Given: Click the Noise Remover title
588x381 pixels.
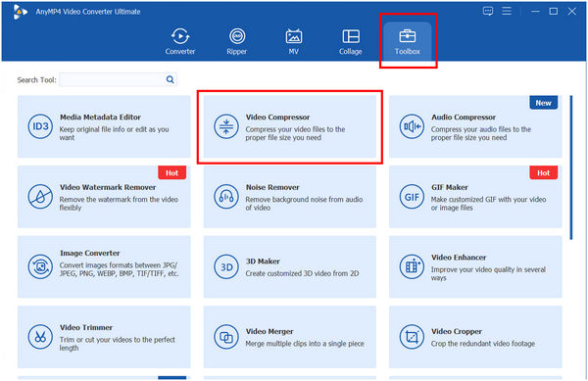Looking at the screenshot, I should click(272, 187).
